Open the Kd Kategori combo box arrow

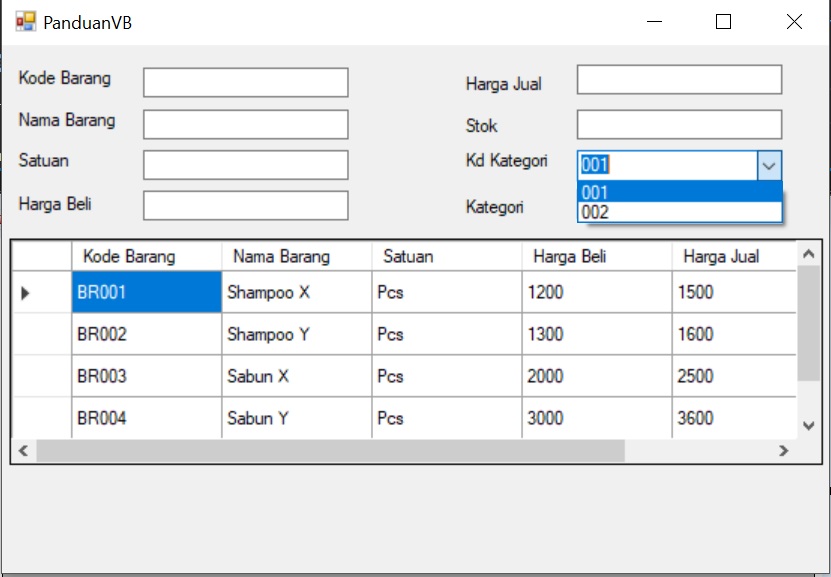pyautogui.click(x=768, y=164)
